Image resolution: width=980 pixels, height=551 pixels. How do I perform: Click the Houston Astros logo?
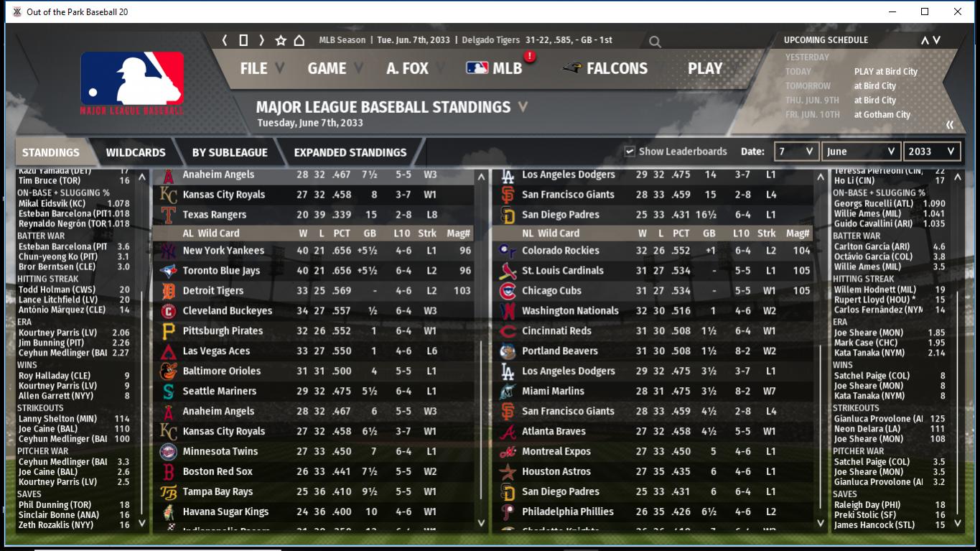click(x=508, y=472)
